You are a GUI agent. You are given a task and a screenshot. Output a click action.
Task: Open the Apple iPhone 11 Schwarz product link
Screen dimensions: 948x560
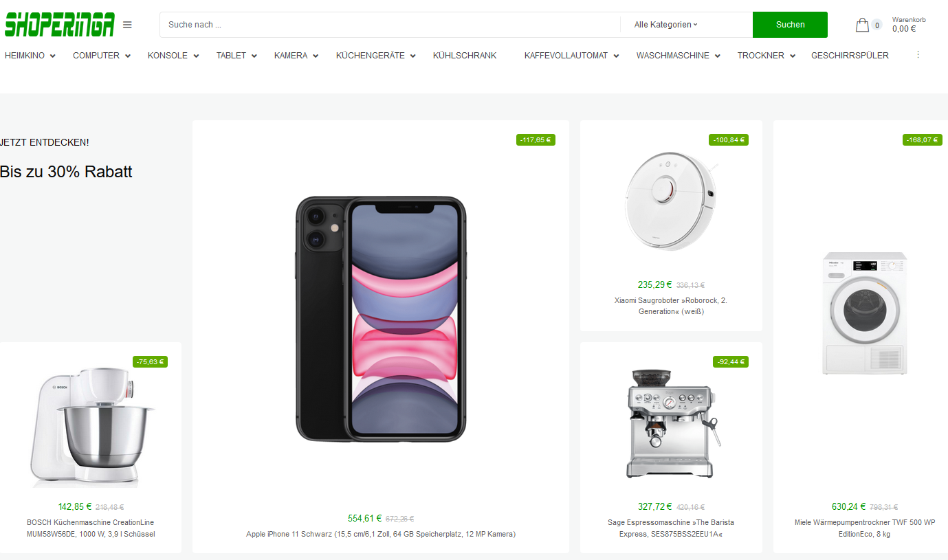381,534
